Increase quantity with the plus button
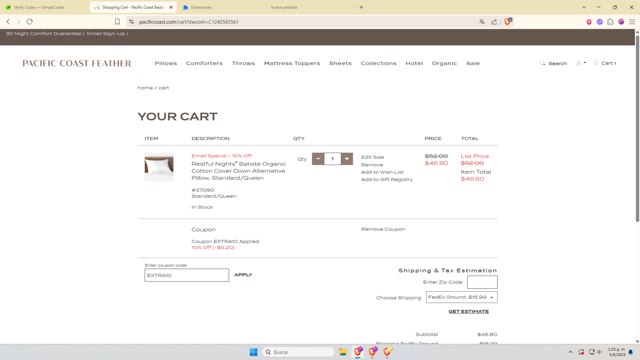This screenshot has width=640, height=360. (347, 158)
